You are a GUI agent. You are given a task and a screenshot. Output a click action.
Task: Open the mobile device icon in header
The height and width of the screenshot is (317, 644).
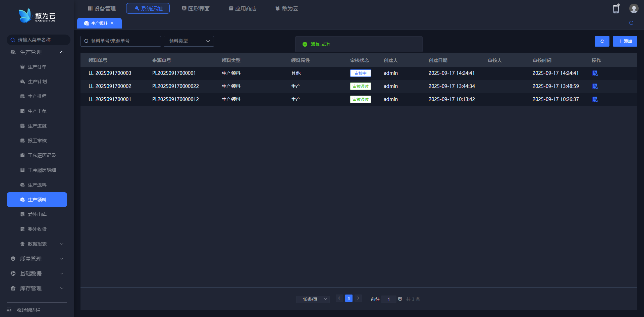(x=616, y=9)
